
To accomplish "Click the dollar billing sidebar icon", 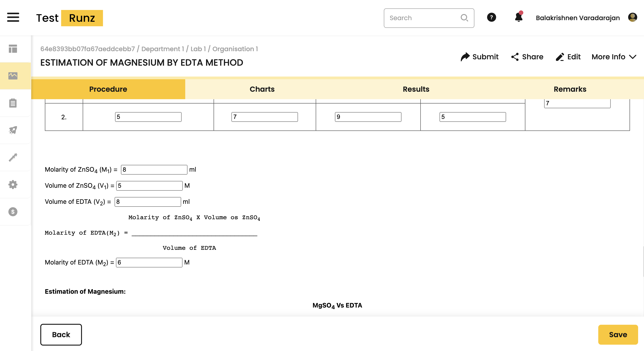I will coord(13,212).
